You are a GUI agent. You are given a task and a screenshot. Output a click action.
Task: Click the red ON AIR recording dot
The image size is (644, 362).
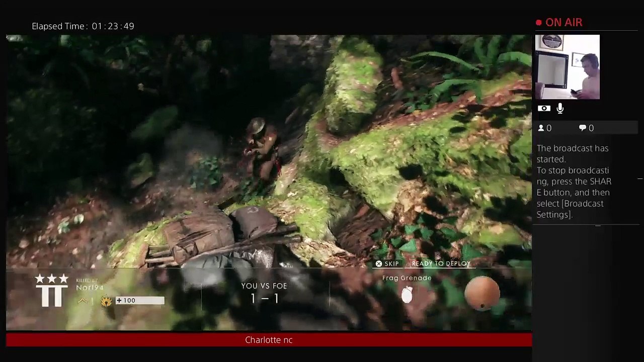click(x=539, y=23)
